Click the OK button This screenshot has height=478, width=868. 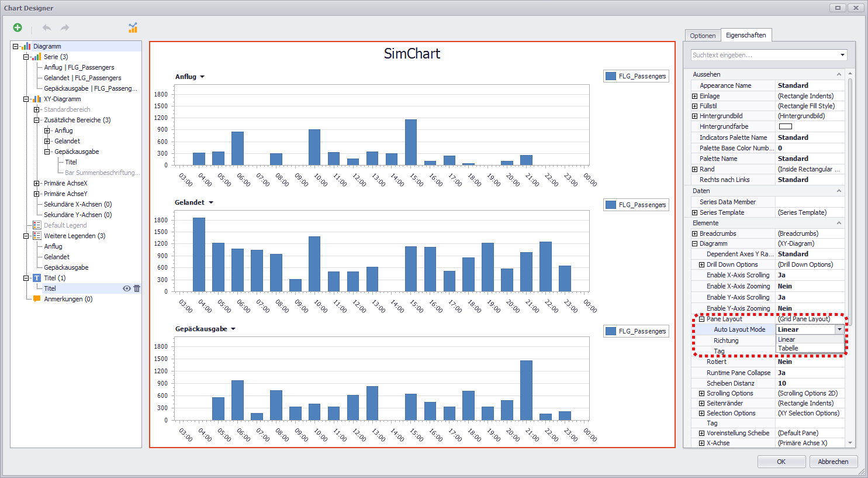[781, 462]
